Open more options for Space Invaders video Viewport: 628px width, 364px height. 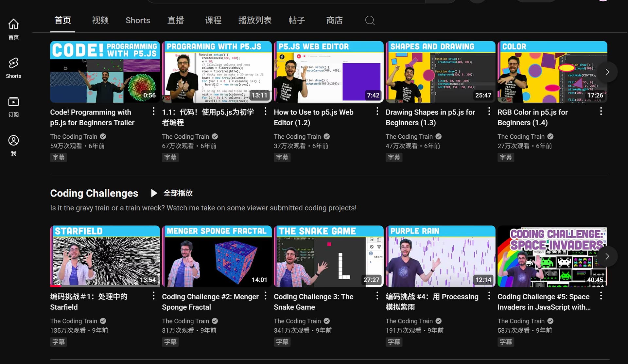(x=601, y=296)
